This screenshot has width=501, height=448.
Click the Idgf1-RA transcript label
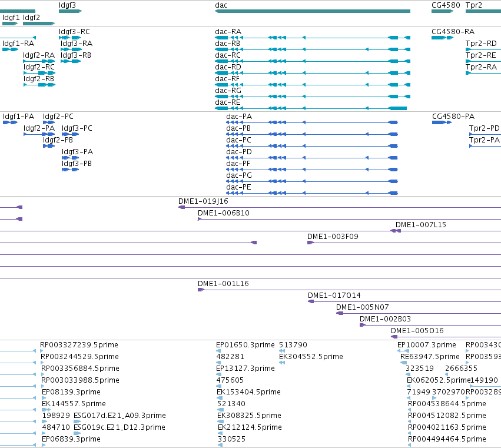pos(18,44)
